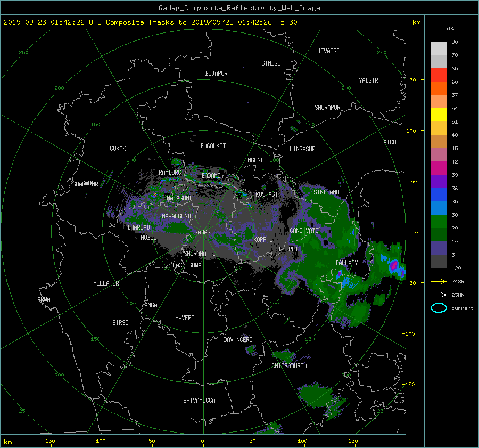Click the 150 right axis tick label

[x=411, y=80]
